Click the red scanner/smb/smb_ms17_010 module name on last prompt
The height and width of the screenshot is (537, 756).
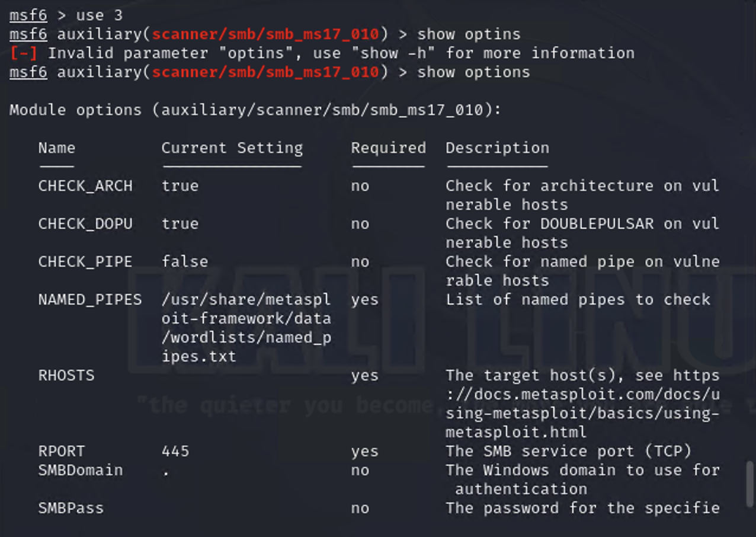tap(265, 72)
